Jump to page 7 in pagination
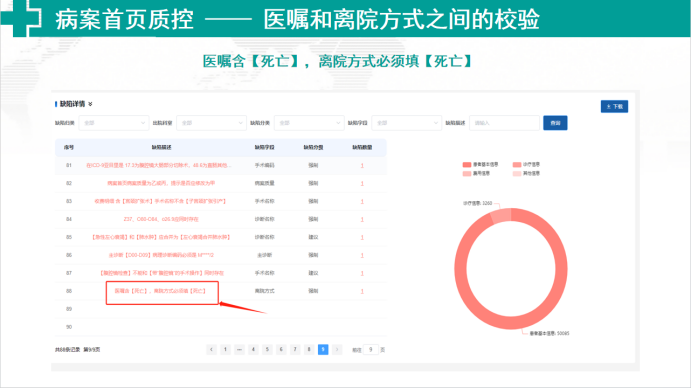 tap(295, 350)
